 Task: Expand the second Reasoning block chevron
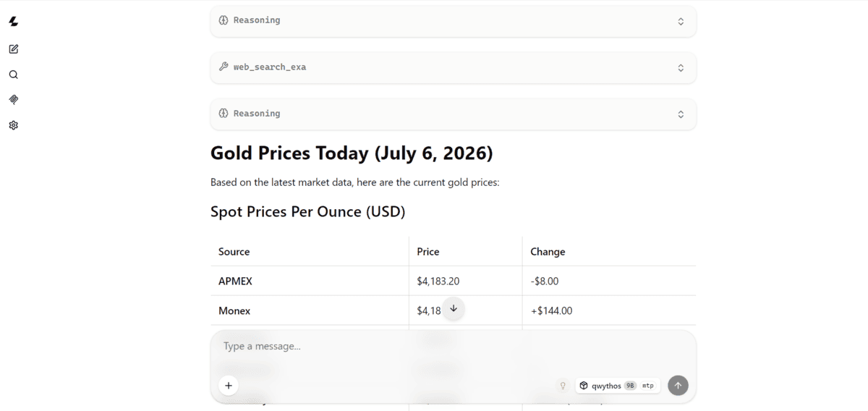point(681,114)
